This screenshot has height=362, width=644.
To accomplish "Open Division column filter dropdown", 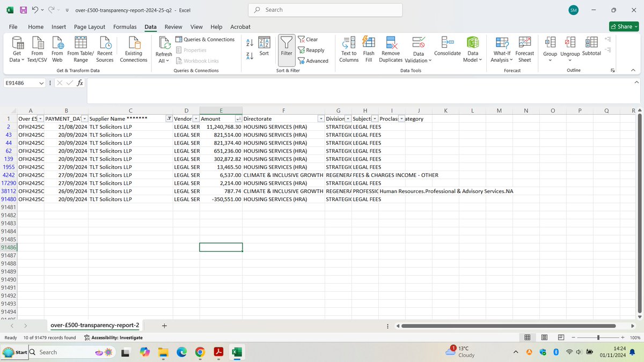I will [x=348, y=119].
